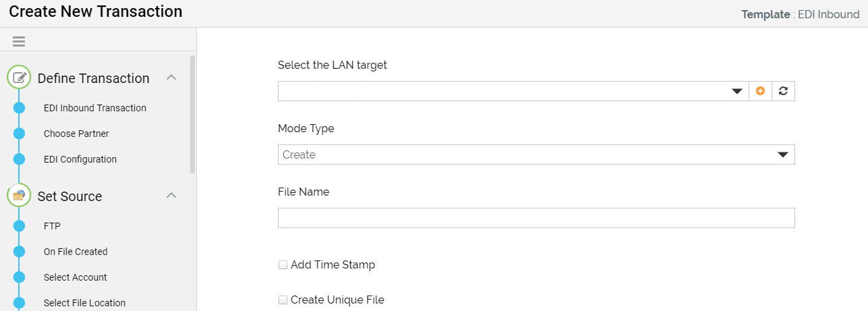This screenshot has width=868, height=311.
Task: Refresh the LAN target list
Action: (x=783, y=91)
